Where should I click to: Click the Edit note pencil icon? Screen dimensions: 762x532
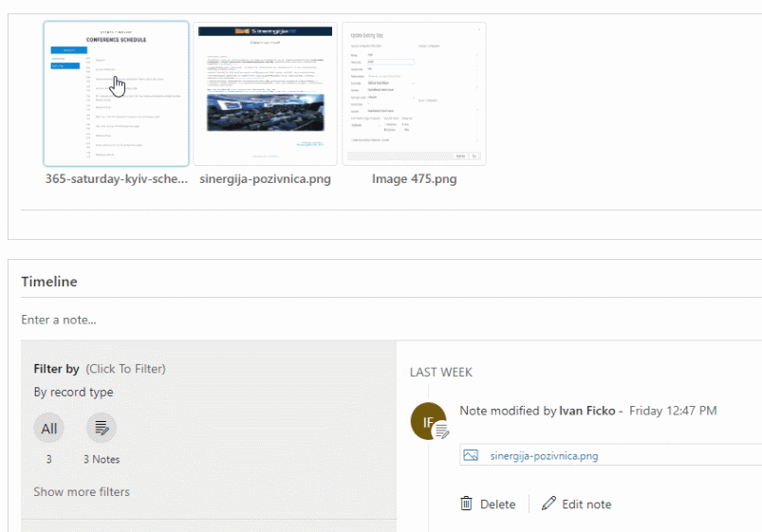coord(548,504)
